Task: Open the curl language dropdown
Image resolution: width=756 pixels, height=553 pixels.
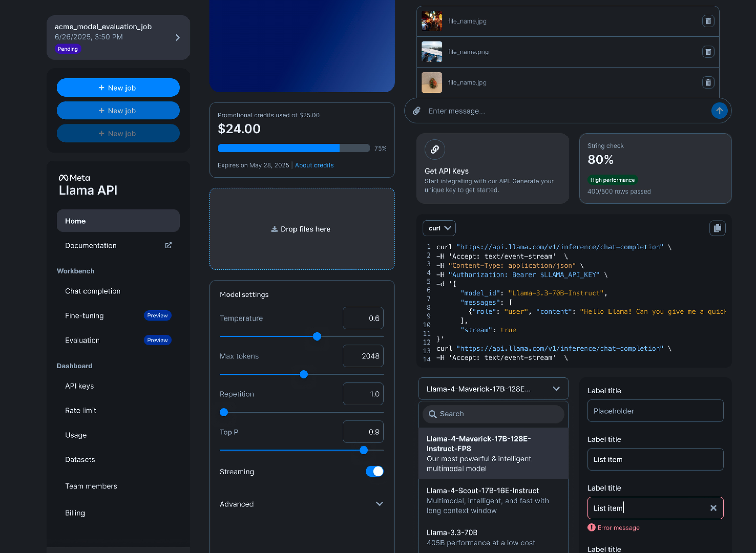Action: point(439,228)
